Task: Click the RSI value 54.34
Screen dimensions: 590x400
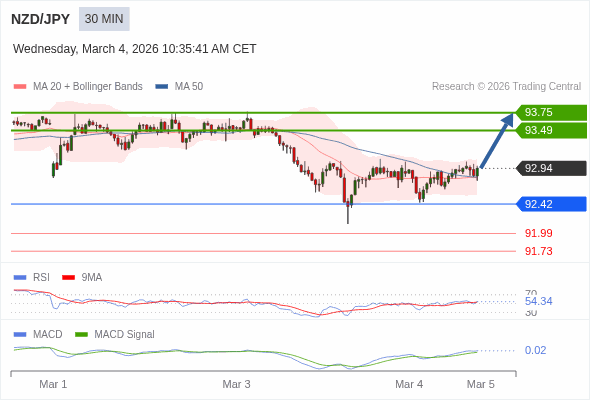Action: click(538, 301)
